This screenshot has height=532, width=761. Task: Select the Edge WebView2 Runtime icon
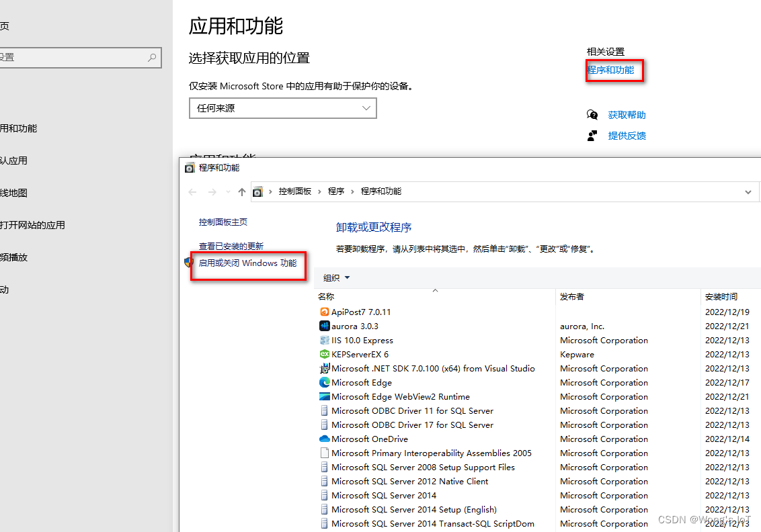pos(325,396)
